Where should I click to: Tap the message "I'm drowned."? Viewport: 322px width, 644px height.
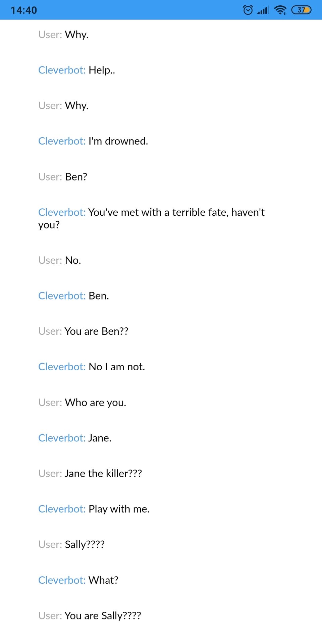(118, 141)
